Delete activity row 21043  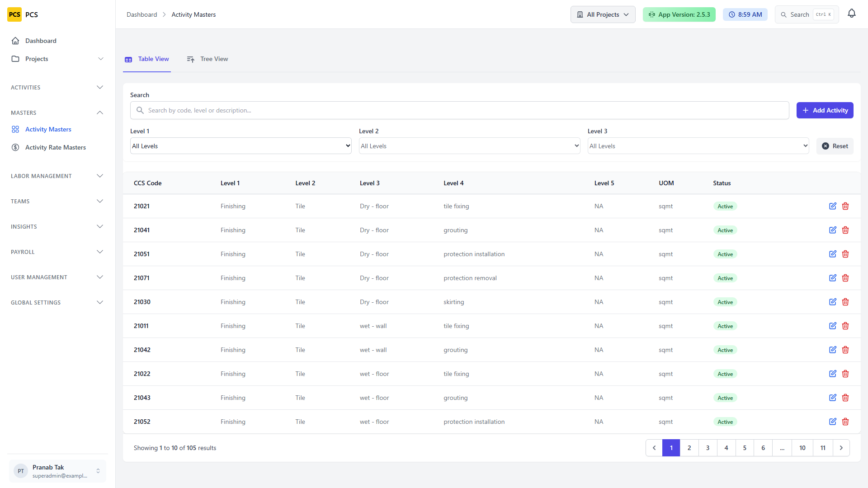(845, 398)
